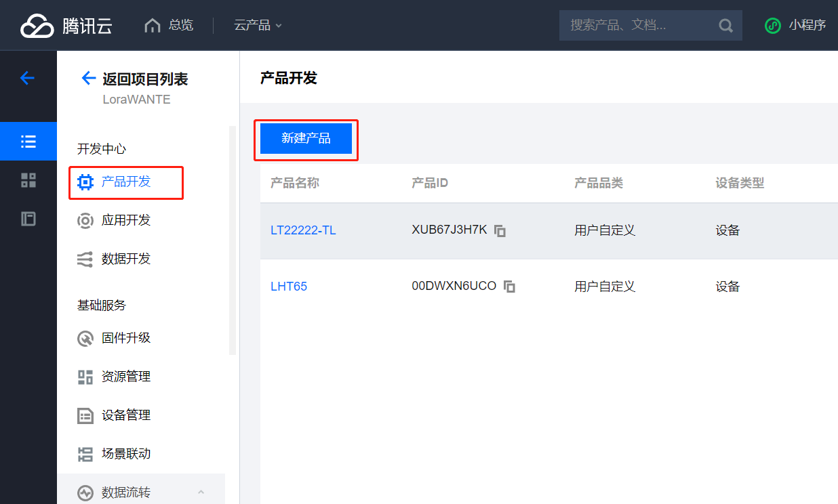This screenshot has height=504, width=838.
Task: Click the 小程序 label in header
Action: click(x=807, y=26)
